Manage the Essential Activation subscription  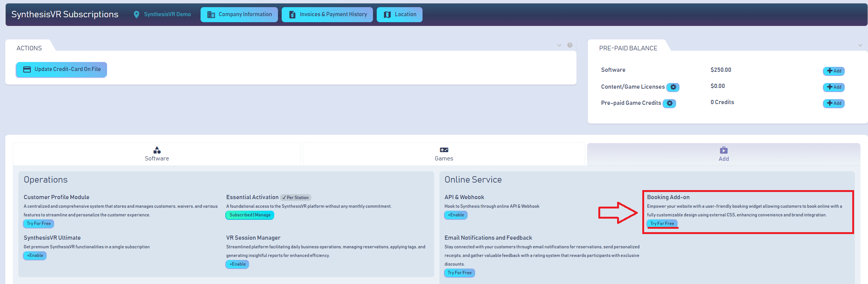250,215
